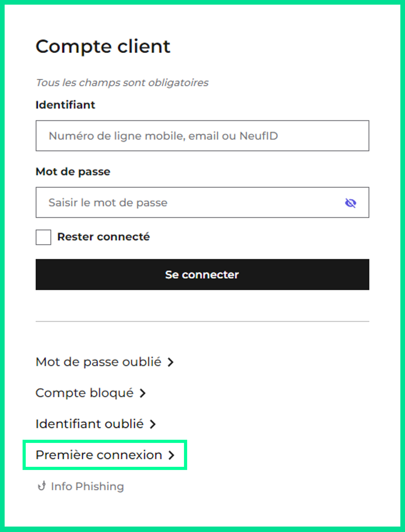405x532 pixels.
Task: Toggle password visibility eye icon
Action: (x=350, y=203)
